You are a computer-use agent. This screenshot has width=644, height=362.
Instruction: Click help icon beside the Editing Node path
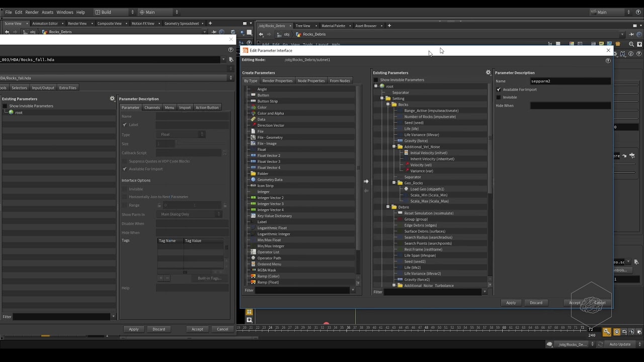tap(608, 61)
